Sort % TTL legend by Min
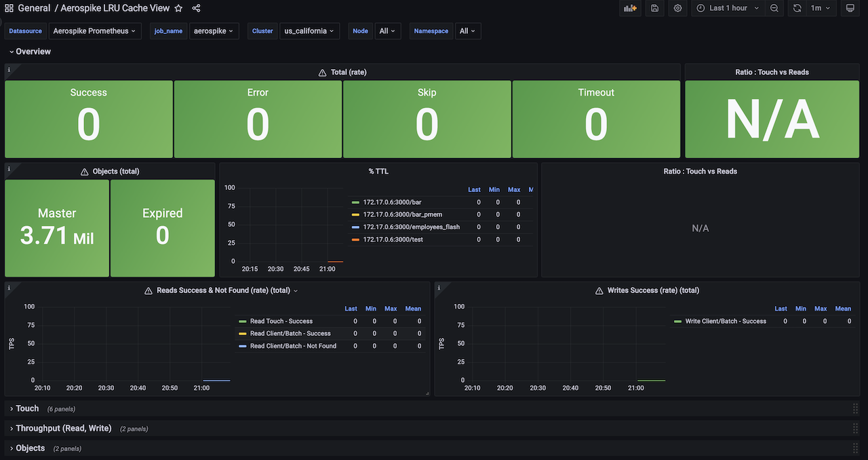The height and width of the screenshot is (460, 868). pyautogui.click(x=494, y=190)
